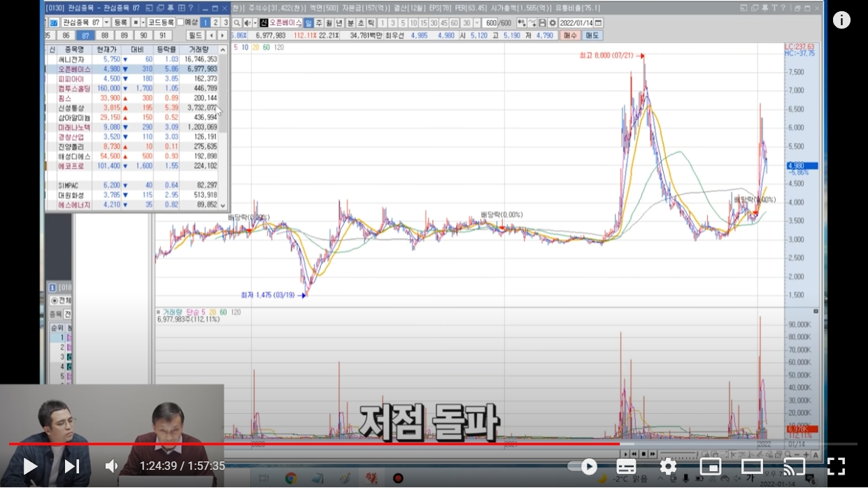
Task: Click the next-field right arrow beside 필드
Action: click(x=222, y=35)
